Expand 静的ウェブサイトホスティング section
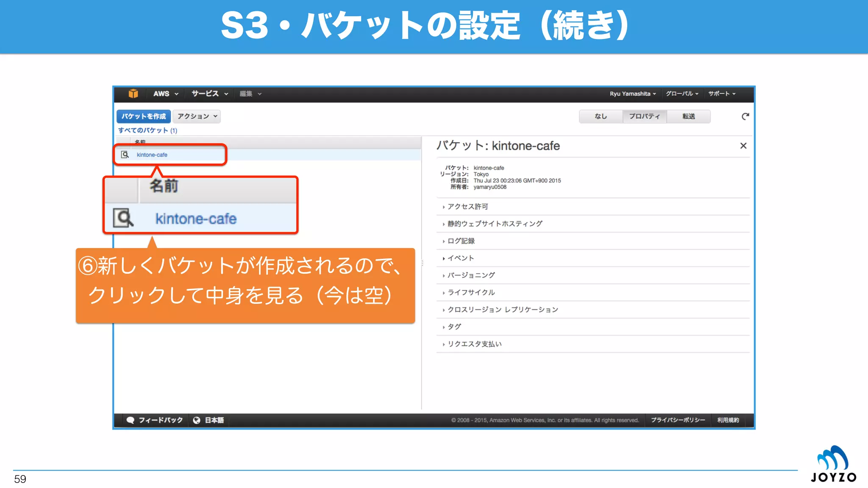Image resolution: width=868 pixels, height=488 pixels. point(495,224)
